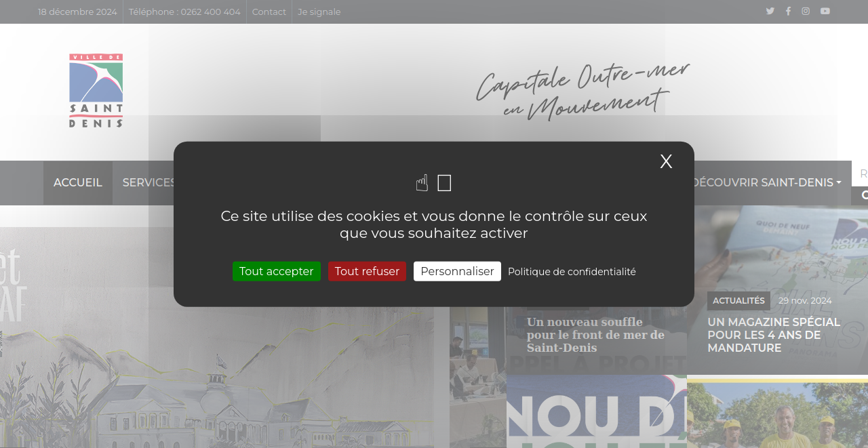Open the YouTube icon in top bar
This screenshot has height=448, width=868.
coord(825,11)
